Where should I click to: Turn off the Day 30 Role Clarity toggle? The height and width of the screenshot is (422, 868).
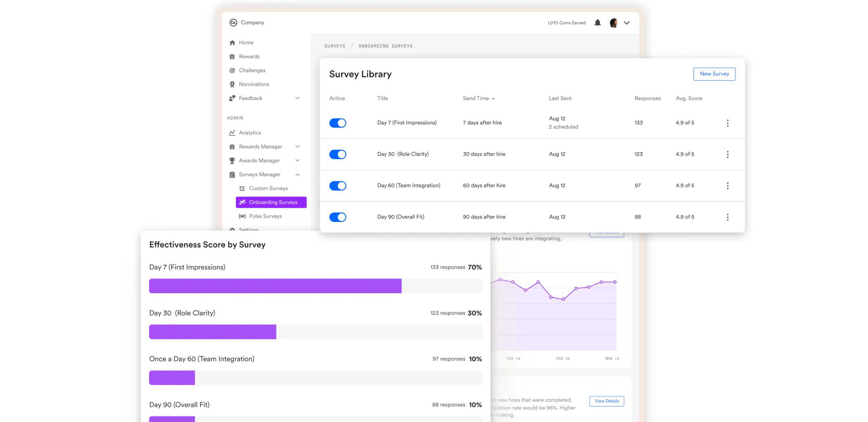337,155
